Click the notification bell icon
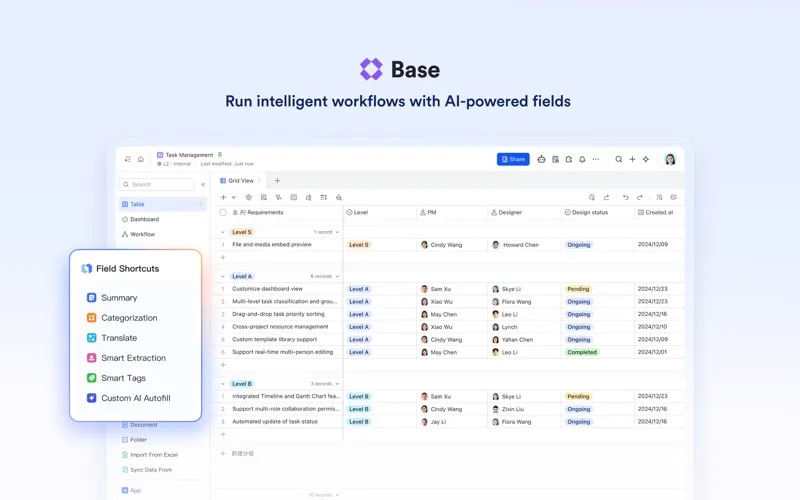 pyautogui.click(x=582, y=159)
